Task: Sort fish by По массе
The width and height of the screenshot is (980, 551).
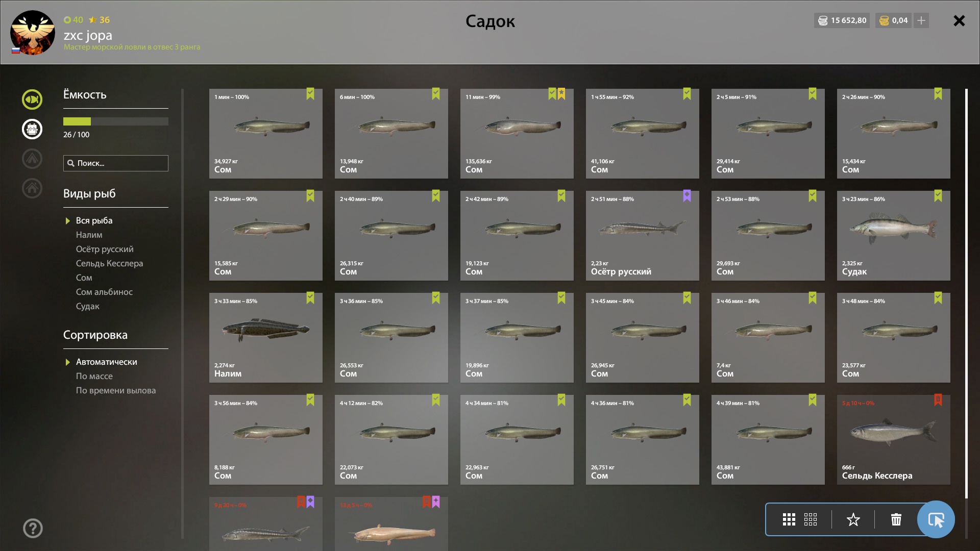Action: tap(94, 376)
